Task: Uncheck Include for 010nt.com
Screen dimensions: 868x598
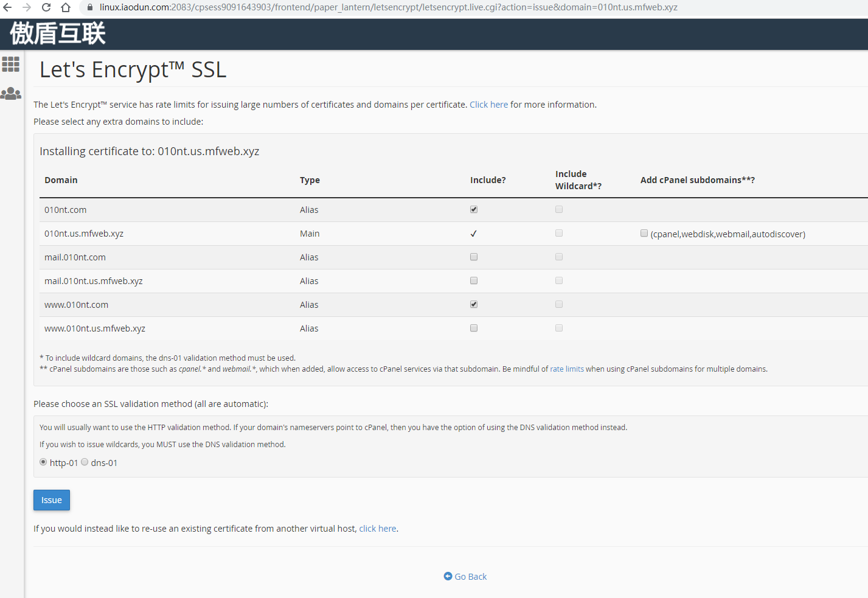Action: point(474,209)
